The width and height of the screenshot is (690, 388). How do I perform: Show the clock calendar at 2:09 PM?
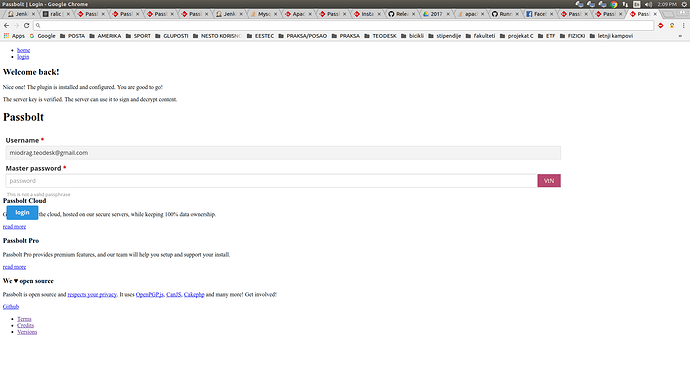pyautogui.click(x=667, y=4)
